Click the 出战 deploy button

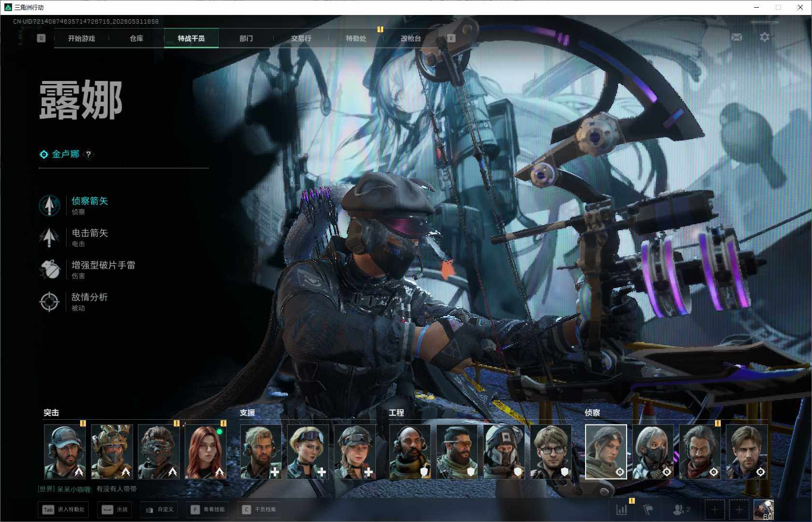[x=115, y=509]
